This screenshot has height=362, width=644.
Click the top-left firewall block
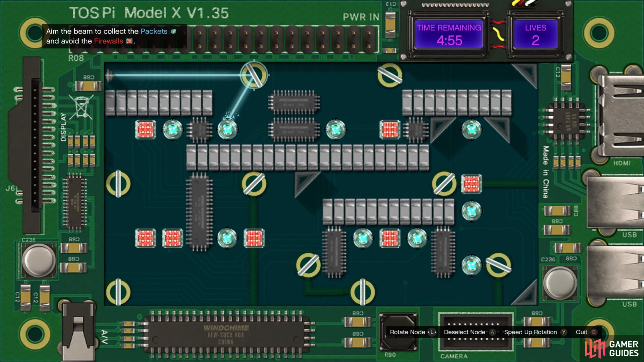point(145,129)
